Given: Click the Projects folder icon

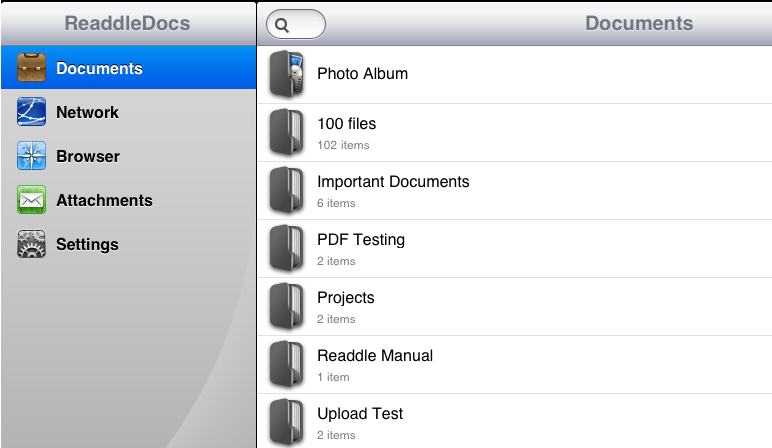Looking at the screenshot, I should (x=287, y=306).
